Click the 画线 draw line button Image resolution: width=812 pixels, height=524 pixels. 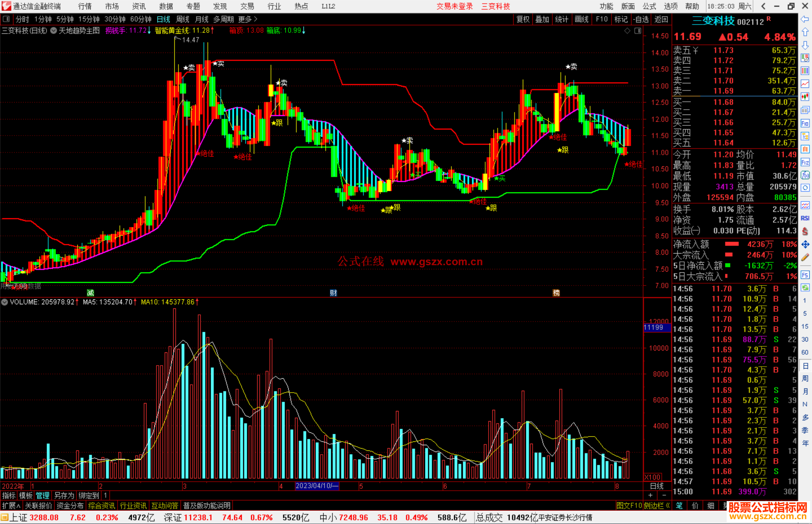581,19
